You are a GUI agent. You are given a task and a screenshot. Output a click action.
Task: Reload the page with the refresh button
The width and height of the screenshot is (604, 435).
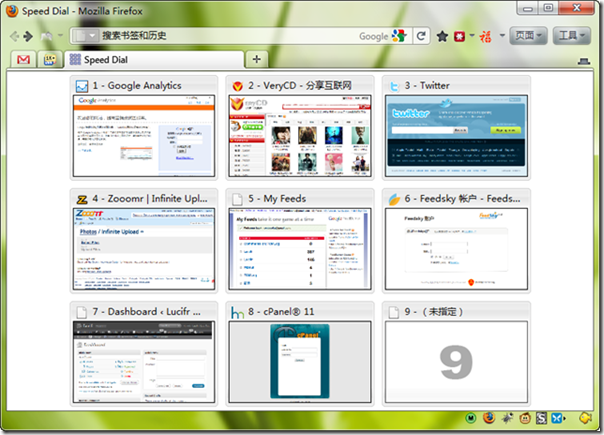(421, 36)
